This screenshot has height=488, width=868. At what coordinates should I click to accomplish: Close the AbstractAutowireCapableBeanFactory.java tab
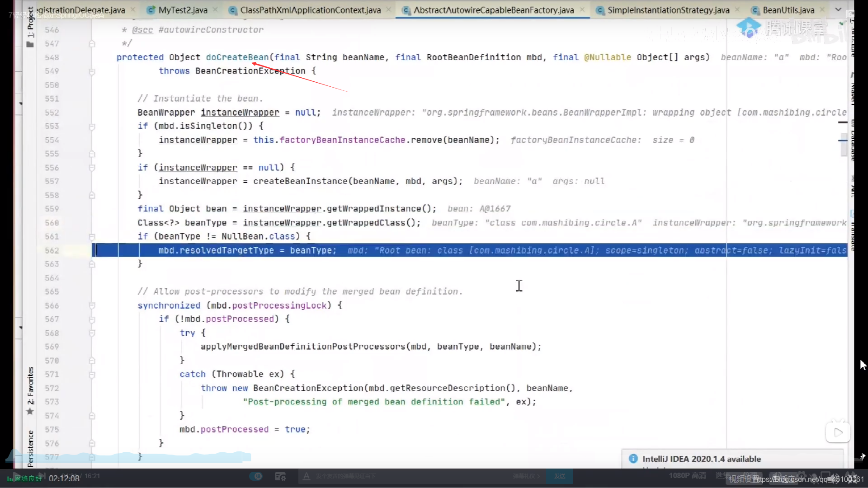point(582,9)
